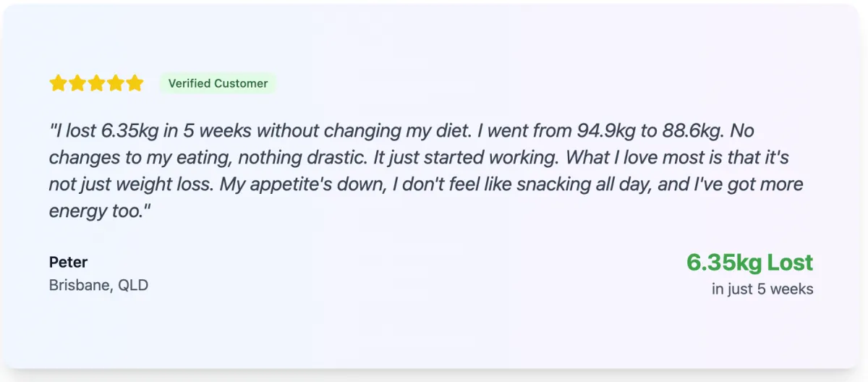Select the Brisbane, QLD location text
Viewport: 868px width, 382px height.
[x=98, y=285]
